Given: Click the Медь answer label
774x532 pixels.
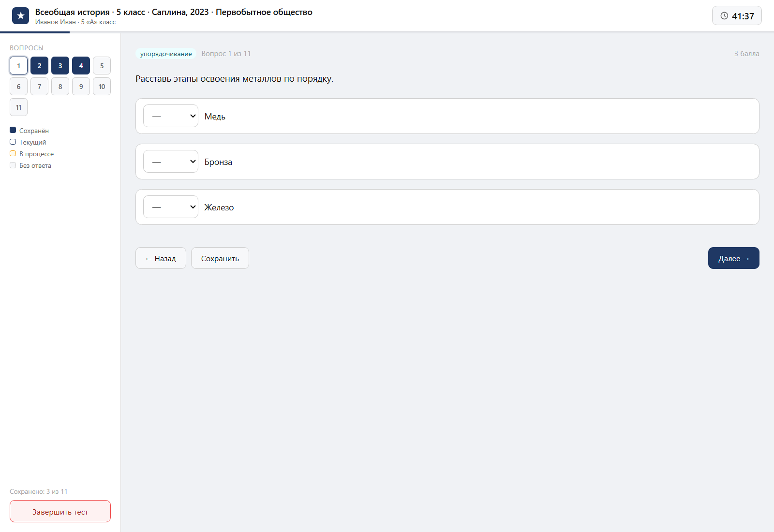Looking at the screenshot, I should coord(215,117).
